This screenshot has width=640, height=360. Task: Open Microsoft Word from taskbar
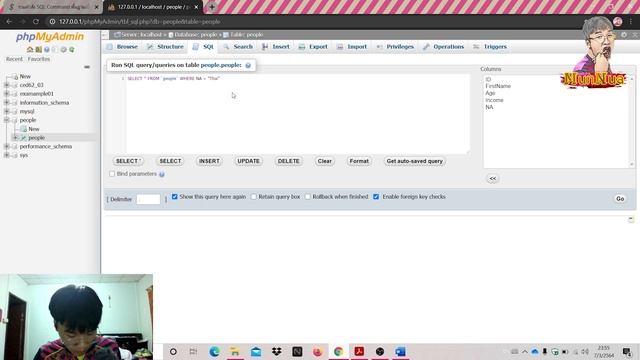[x=400, y=351]
